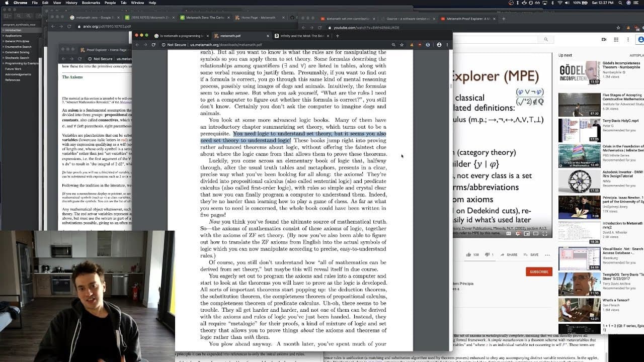Expand the General Principles outline item
The image size is (644, 362).
coord(3,41)
